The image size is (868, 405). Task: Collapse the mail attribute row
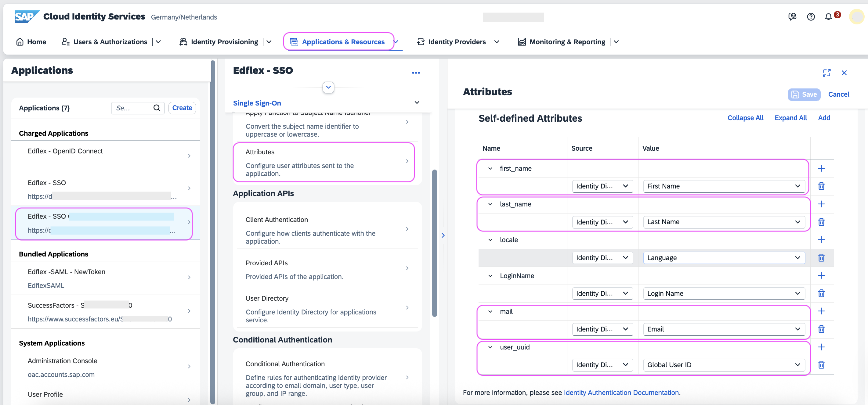click(490, 311)
